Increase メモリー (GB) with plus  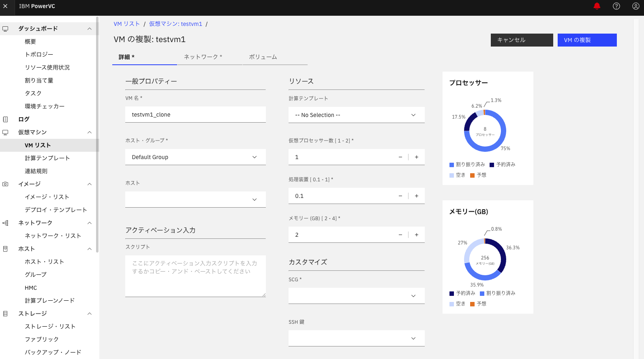(x=416, y=235)
